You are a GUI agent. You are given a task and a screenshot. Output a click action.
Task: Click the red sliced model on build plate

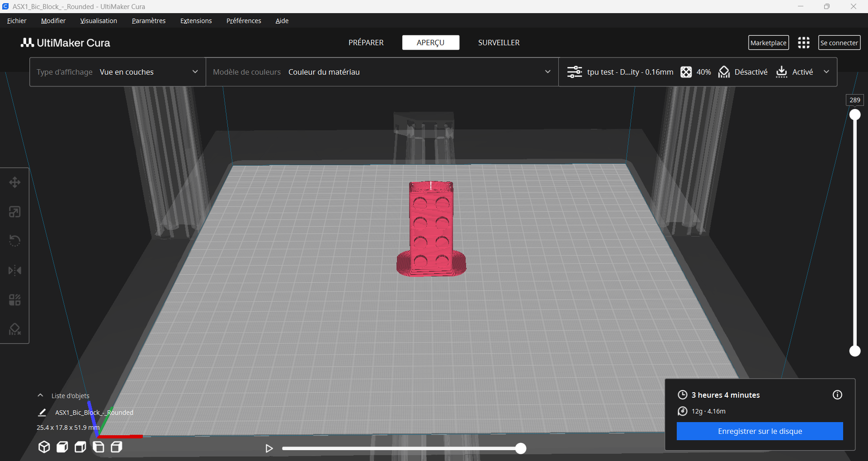[x=431, y=228]
